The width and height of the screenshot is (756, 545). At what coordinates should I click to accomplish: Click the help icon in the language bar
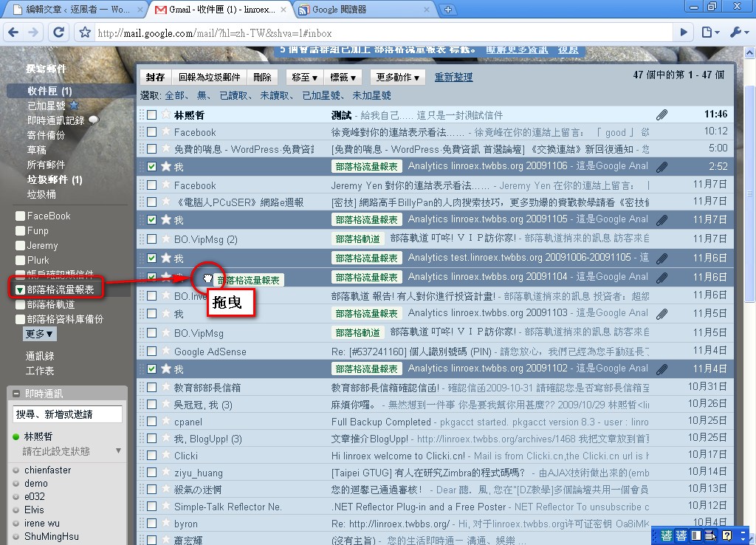pyautogui.click(x=727, y=535)
